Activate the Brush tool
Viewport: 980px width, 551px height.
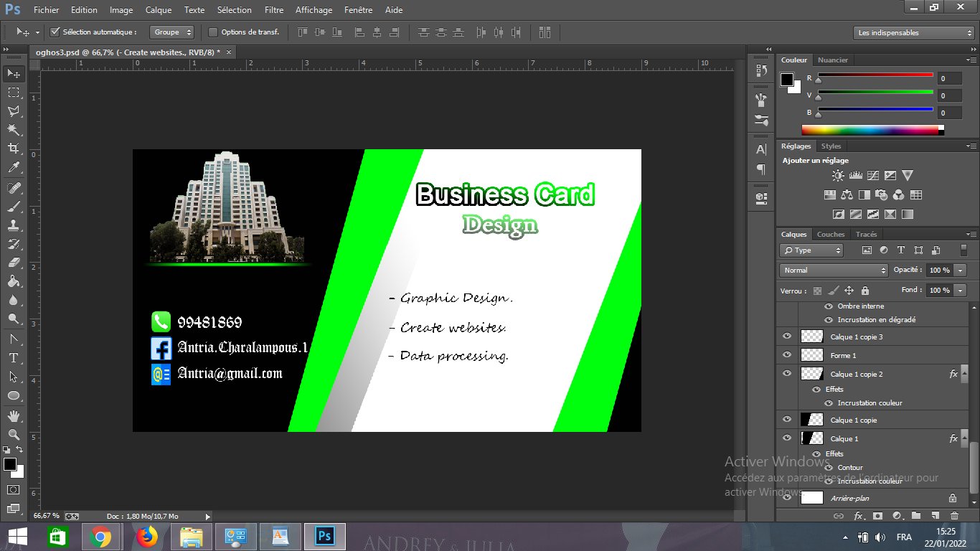13,207
